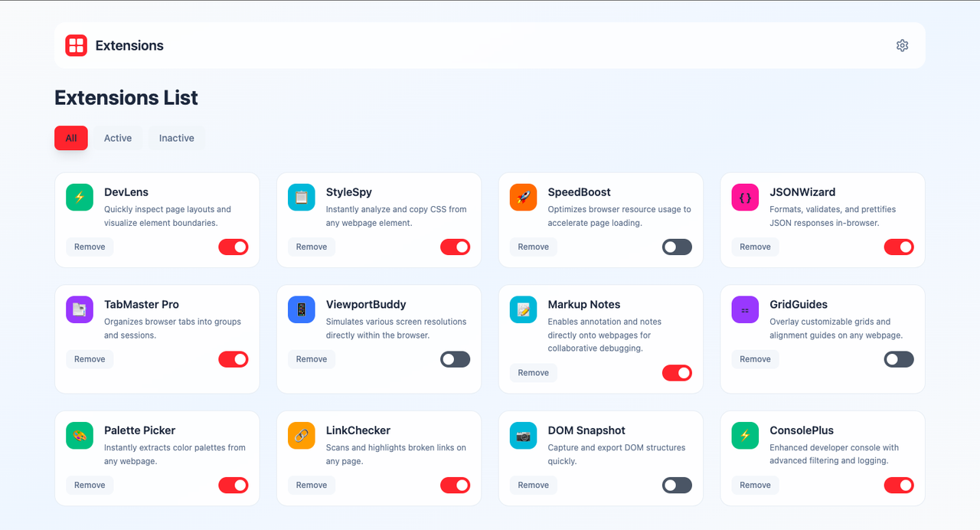Viewport: 980px width, 530px height.
Task: Switch off the JSONWizard toggle
Action: coord(899,247)
